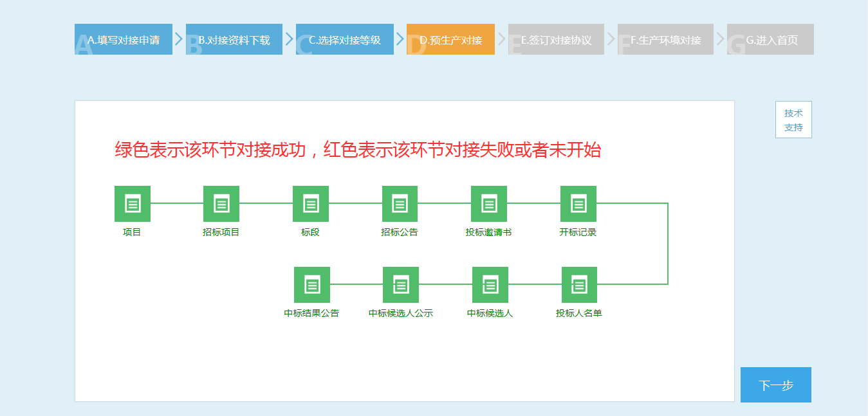868x416 pixels.
Task: Click the 投标人名单 icon
Action: [579, 284]
